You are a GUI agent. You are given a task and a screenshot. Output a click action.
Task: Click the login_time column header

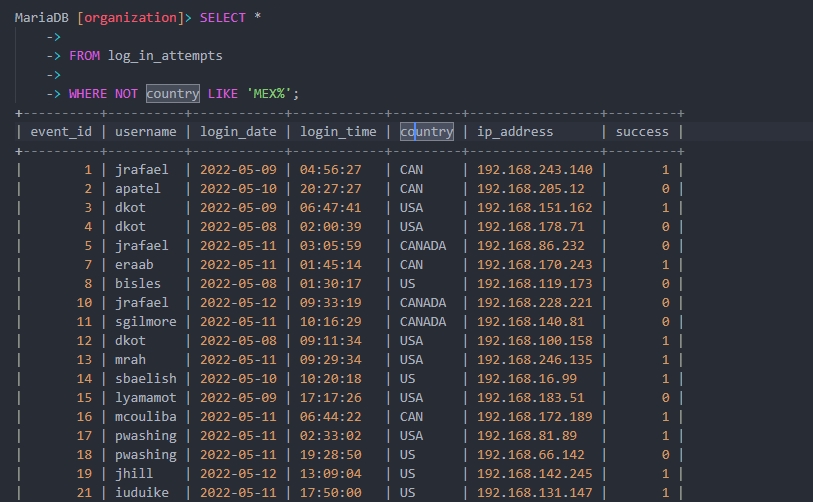[x=338, y=131]
